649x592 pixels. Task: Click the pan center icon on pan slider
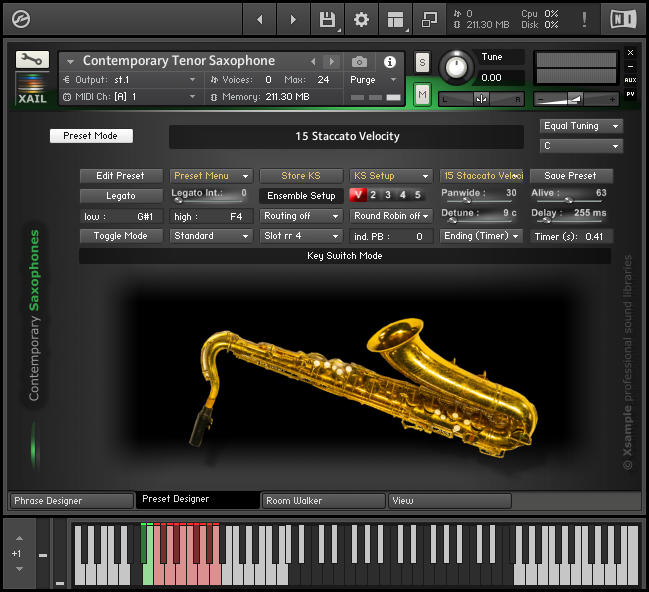(481, 99)
